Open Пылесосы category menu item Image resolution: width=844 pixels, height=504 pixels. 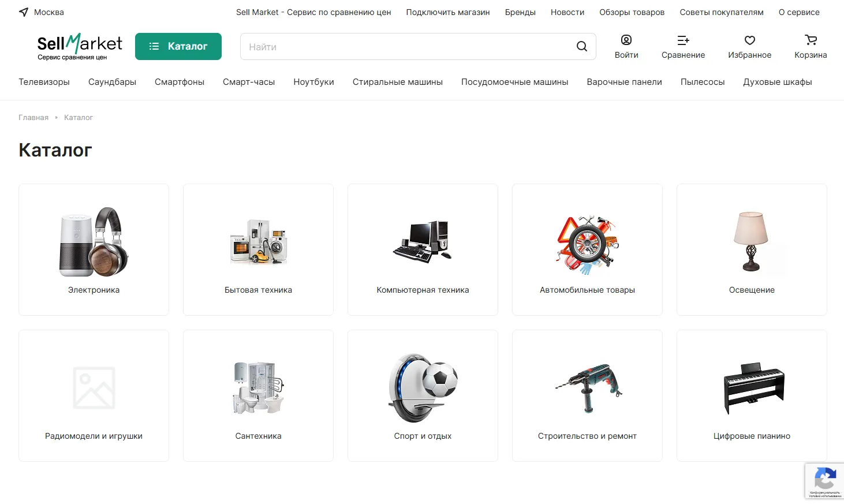[x=702, y=82]
